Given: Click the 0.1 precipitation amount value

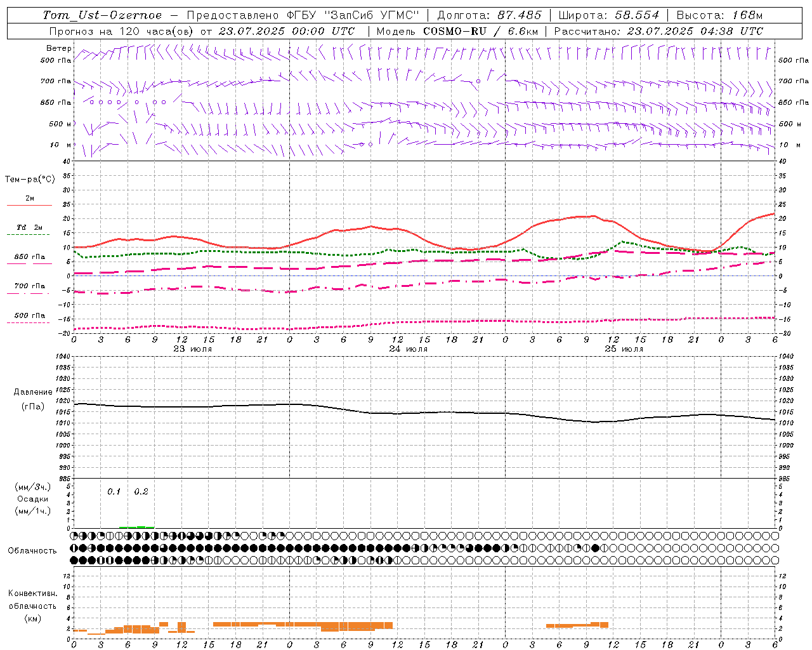Looking at the screenshot, I should 114,492.
